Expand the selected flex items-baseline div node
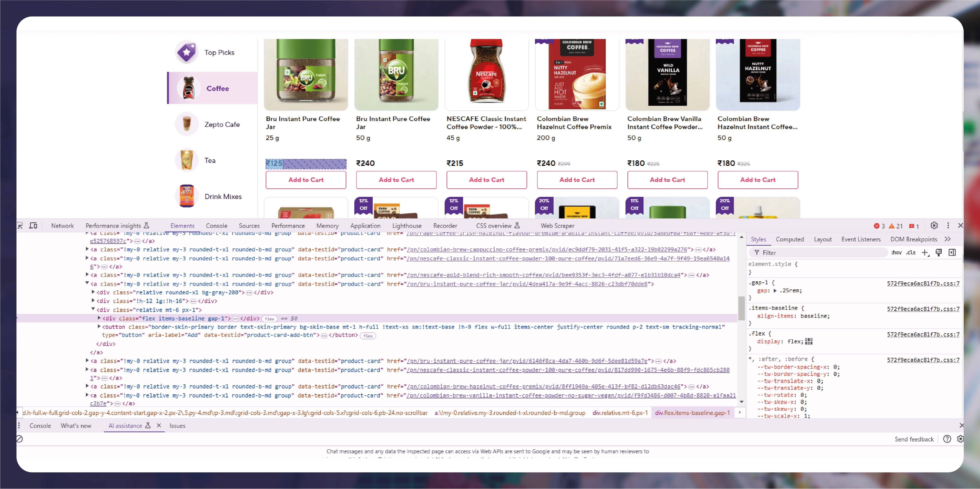980x489 pixels. pyautogui.click(x=99, y=318)
